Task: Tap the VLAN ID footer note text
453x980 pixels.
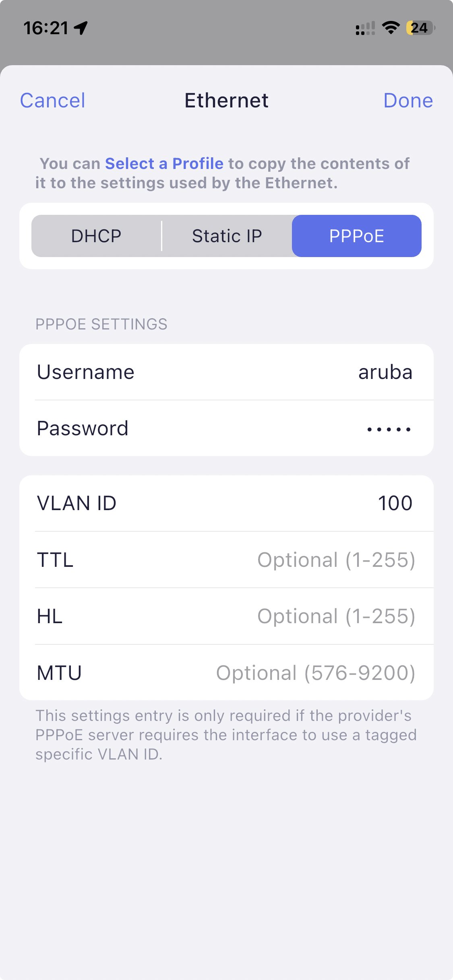Action: 225,735
